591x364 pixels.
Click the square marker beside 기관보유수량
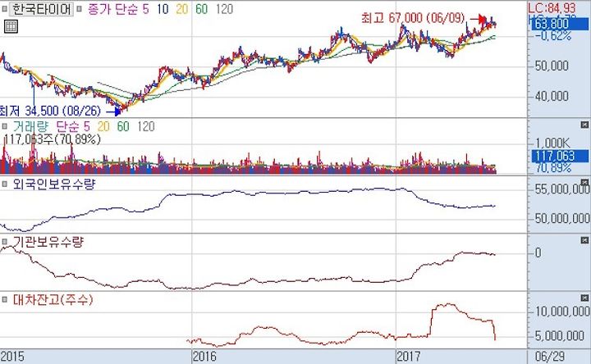[5, 242]
